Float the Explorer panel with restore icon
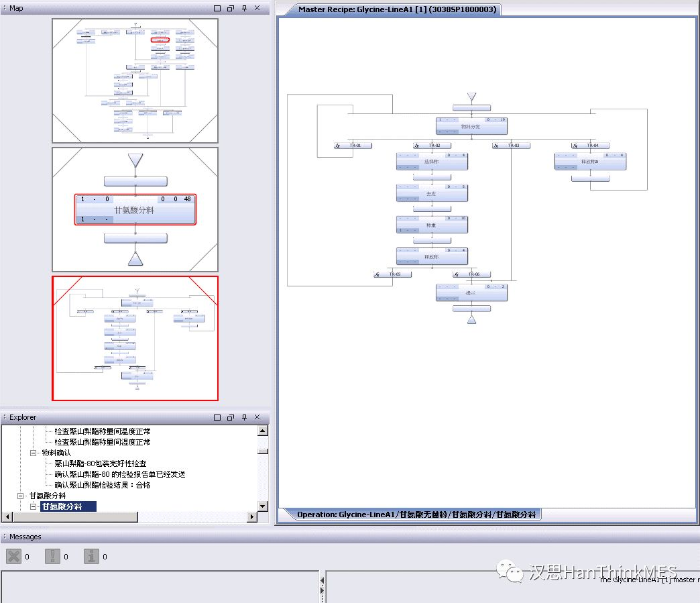The height and width of the screenshot is (603, 700). 230,417
